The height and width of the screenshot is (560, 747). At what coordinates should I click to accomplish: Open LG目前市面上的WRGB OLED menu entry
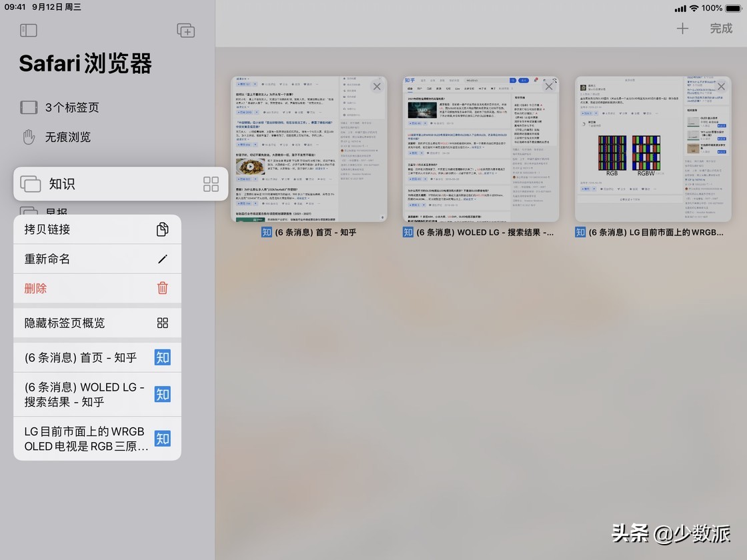(x=97, y=439)
